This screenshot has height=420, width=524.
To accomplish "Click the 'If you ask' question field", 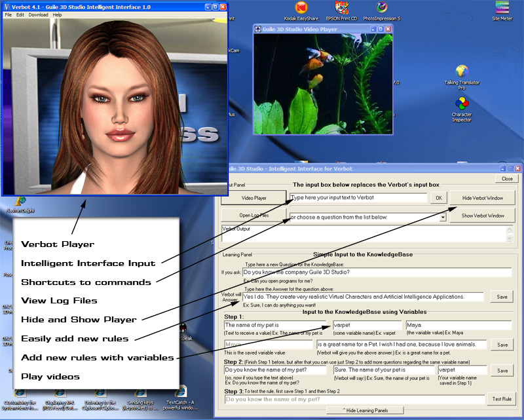I will pos(377,272).
